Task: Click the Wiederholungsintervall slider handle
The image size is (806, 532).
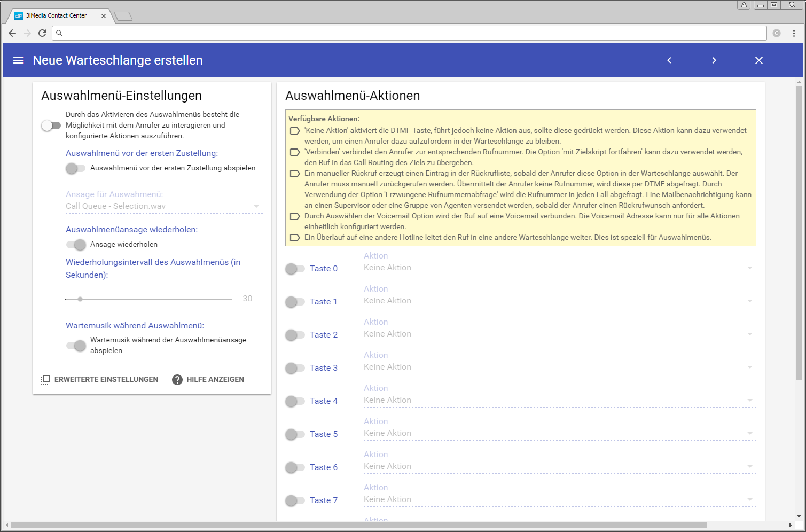Action: click(80, 299)
